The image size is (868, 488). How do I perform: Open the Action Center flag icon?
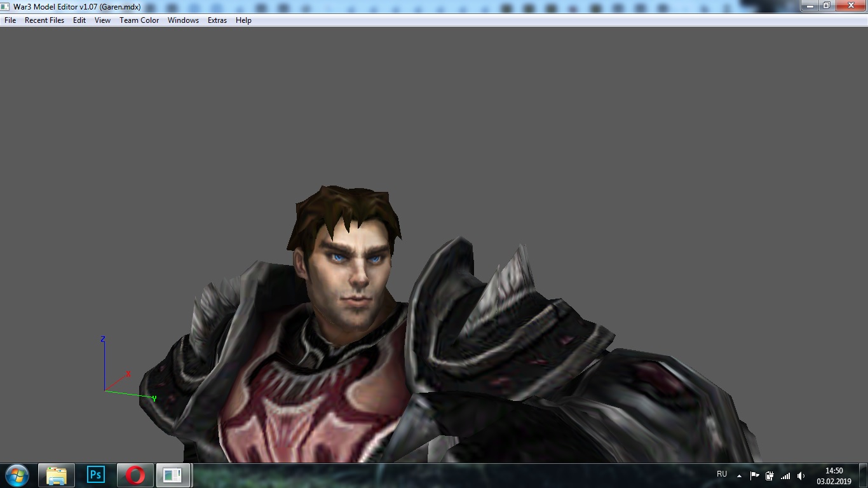pos(755,475)
